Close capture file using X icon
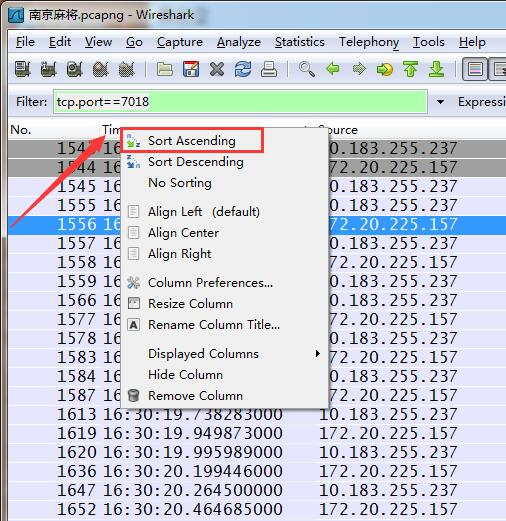The width and height of the screenshot is (506, 521). coord(217,69)
